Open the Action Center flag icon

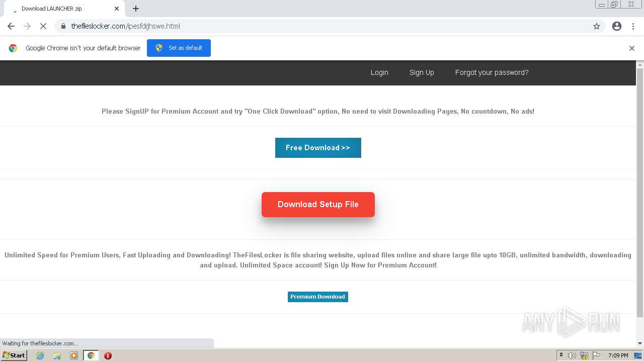(x=595, y=355)
